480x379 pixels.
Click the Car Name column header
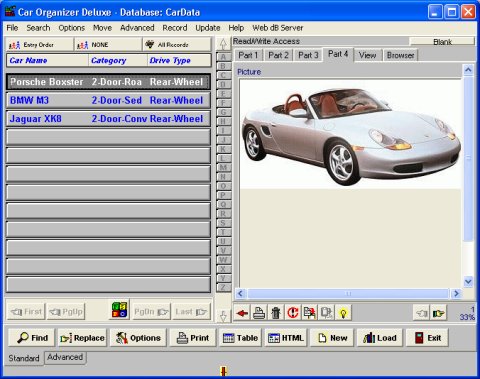point(48,60)
